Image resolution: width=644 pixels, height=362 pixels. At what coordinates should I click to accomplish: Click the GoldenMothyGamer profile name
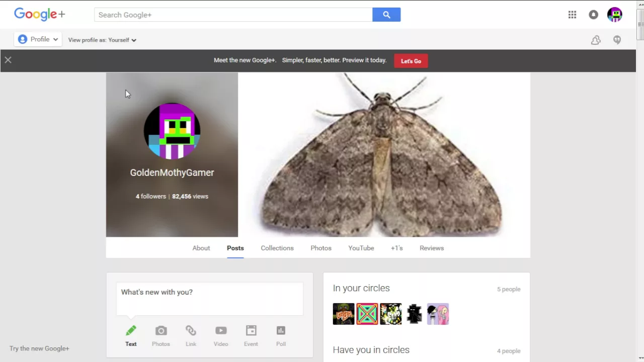(172, 172)
